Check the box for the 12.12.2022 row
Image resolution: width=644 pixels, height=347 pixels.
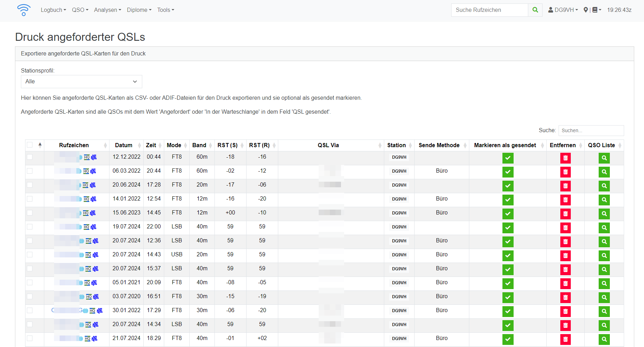click(x=30, y=157)
